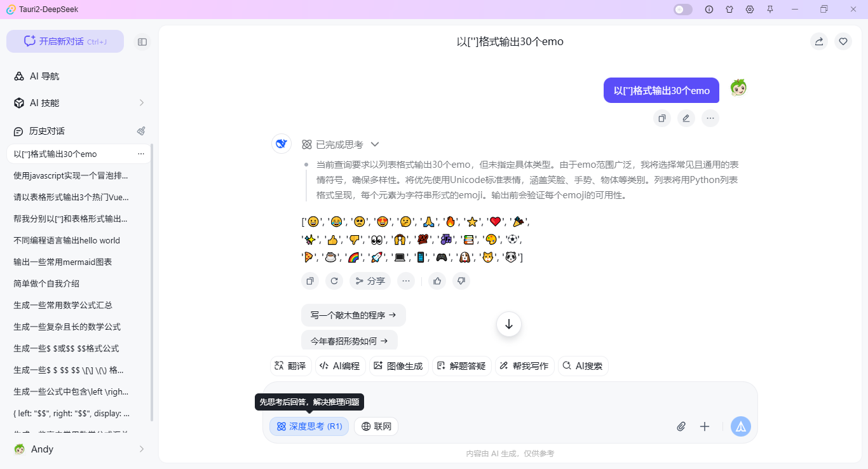Send the message with the send button
Screen dimensions: 868x469
pos(740,426)
